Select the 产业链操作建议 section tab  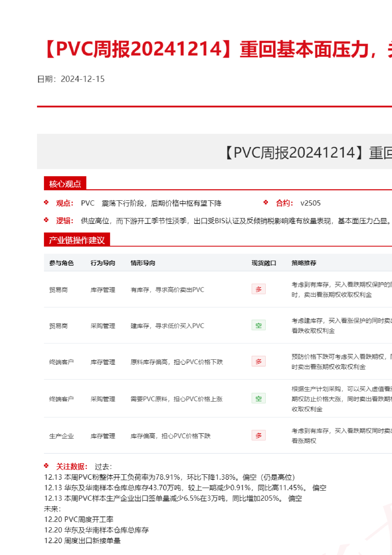point(77,240)
